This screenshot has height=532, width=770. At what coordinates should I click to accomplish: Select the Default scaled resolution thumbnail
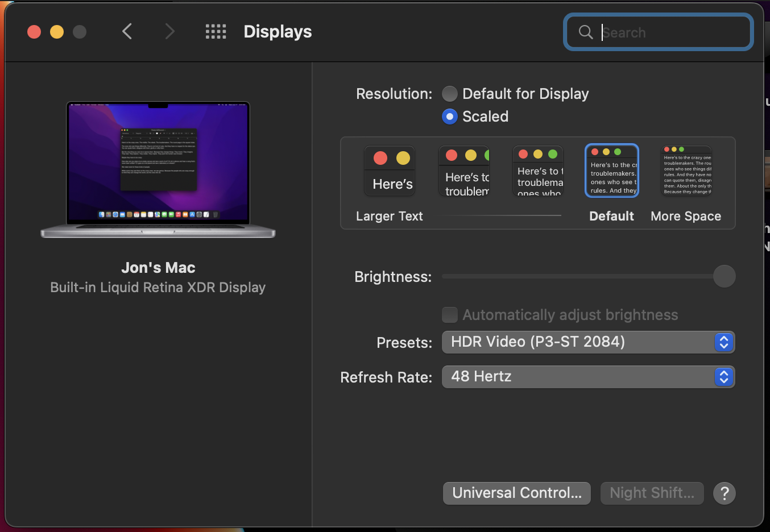click(x=612, y=171)
